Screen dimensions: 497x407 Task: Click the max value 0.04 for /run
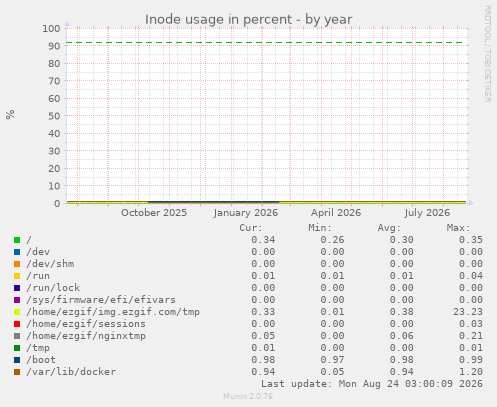pos(471,276)
